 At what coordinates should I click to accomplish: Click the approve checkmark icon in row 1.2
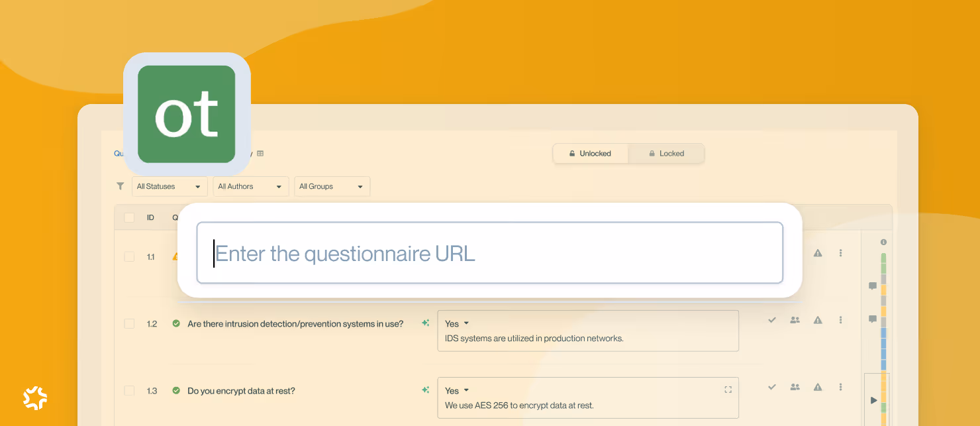(771, 320)
